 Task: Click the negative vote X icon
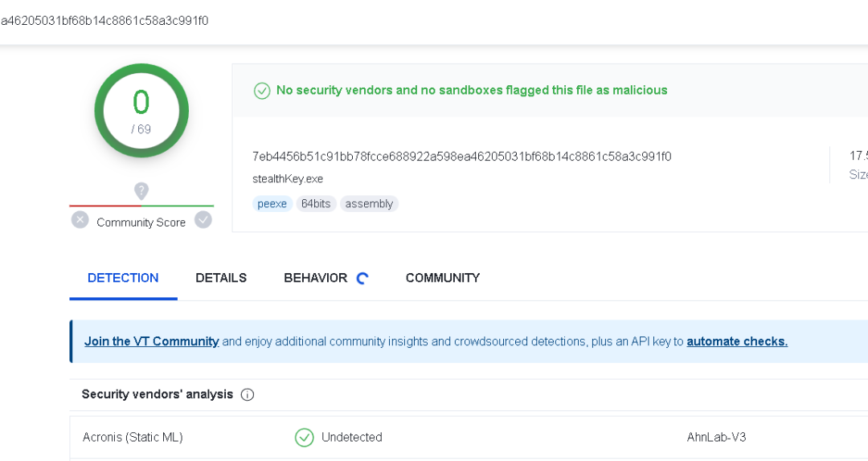[80, 220]
